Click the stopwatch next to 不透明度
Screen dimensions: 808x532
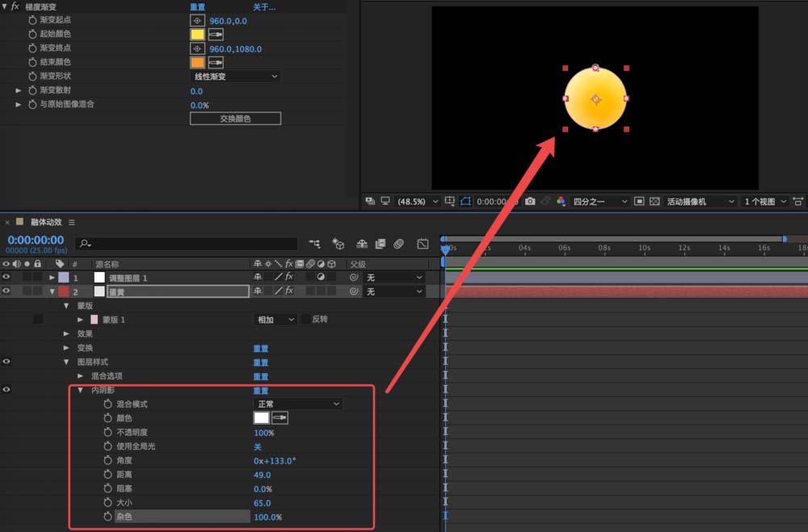click(107, 433)
